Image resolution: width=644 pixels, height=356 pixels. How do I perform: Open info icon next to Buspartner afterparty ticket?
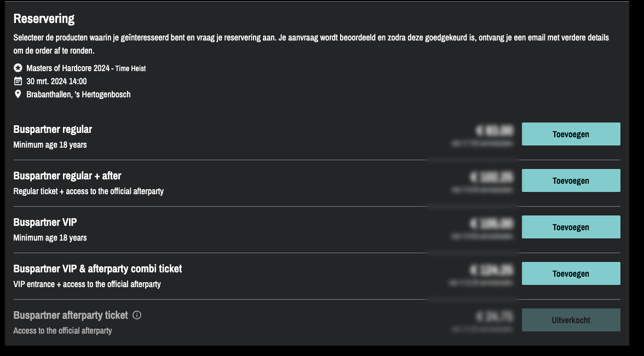pyautogui.click(x=137, y=316)
